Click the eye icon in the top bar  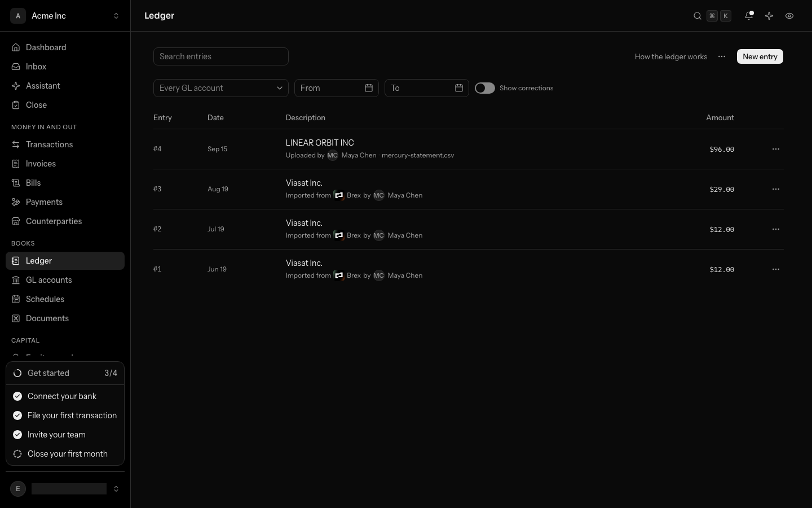point(789,16)
